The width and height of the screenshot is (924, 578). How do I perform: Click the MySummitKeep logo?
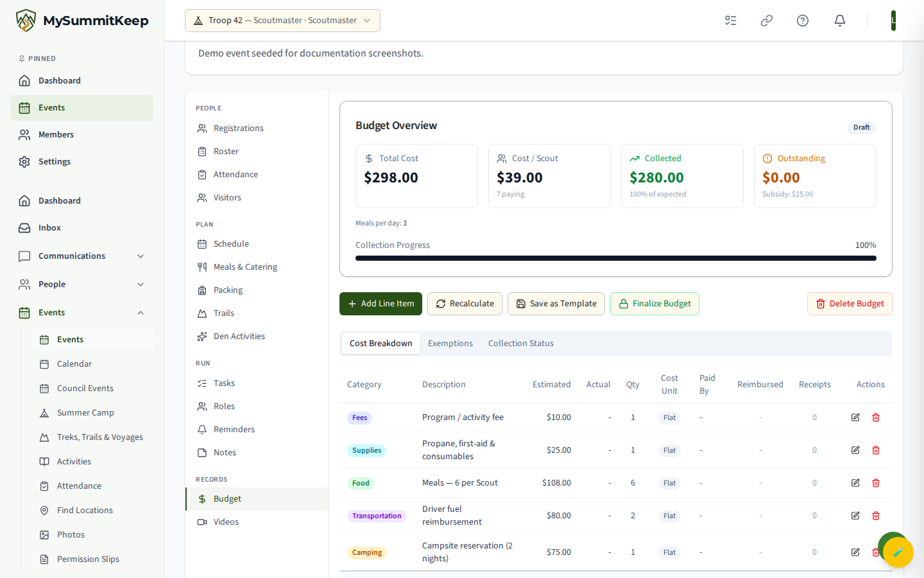[82, 21]
